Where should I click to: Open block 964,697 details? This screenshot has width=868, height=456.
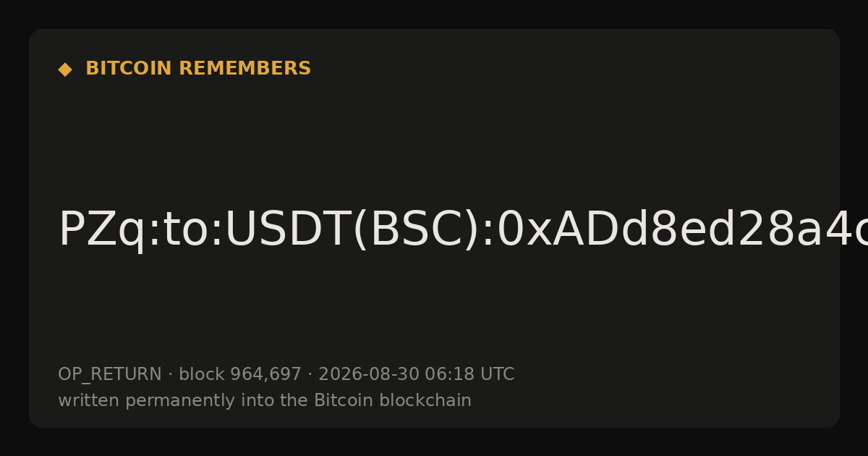coord(239,374)
